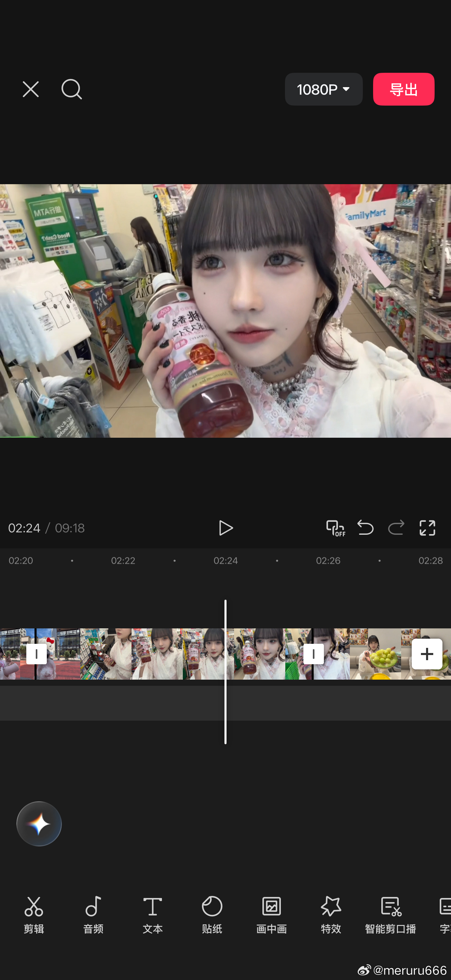Open the 贴纸 sticker tool
The width and height of the screenshot is (451, 980).
point(212,915)
